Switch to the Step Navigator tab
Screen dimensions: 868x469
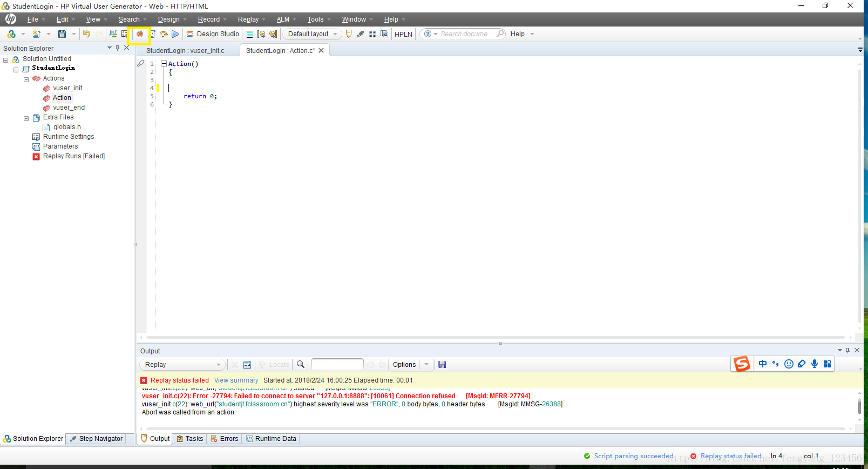coord(97,439)
